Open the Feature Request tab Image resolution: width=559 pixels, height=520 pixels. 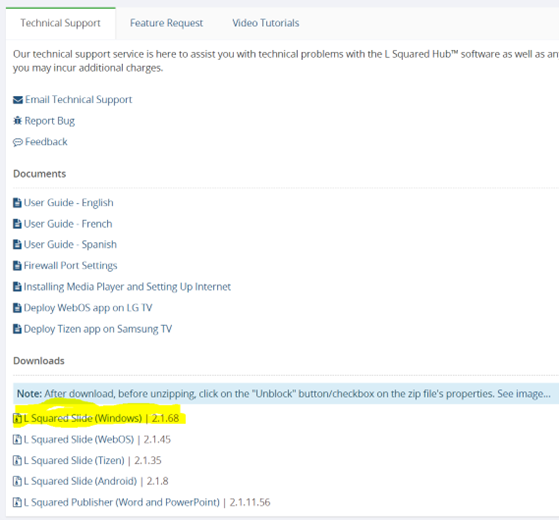tap(166, 23)
